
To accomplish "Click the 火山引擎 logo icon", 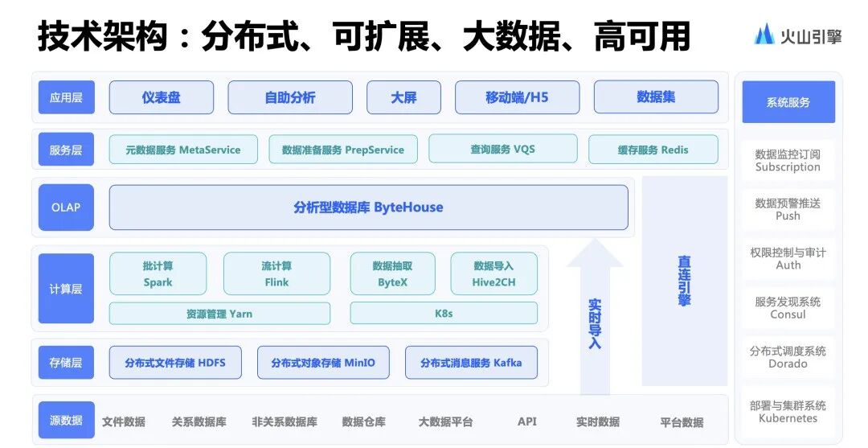I will tap(764, 35).
